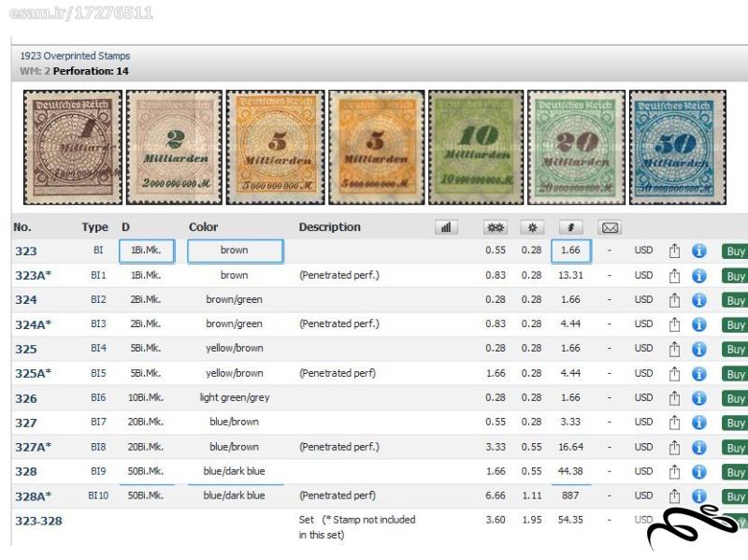
Task: Open info icon for row 328
Action: click(698, 472)
